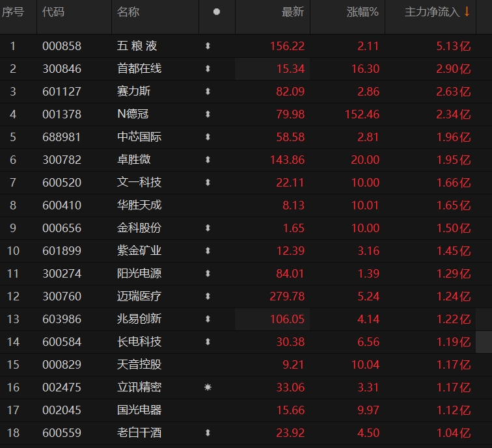Viewport: 492px width, 448px height.
Task: Click the scrollbar thumb at right edge
Action: [484, 341]
